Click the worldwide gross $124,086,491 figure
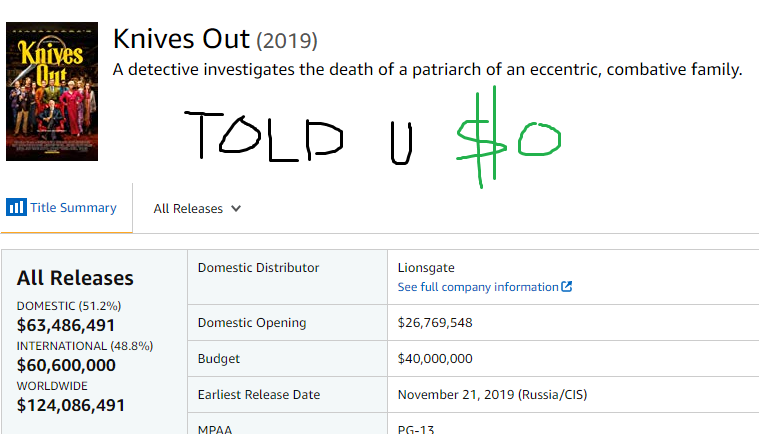Screen dimensions: 759x434 pos(71,405)
